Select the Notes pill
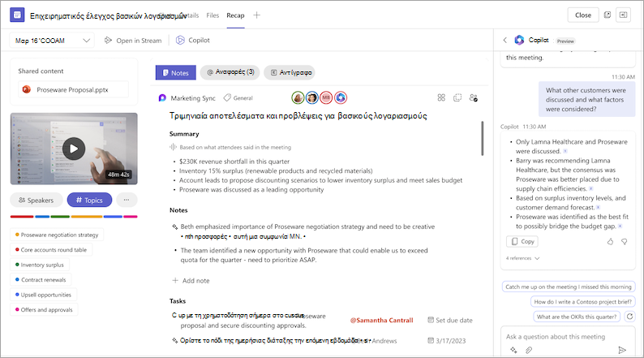The image size is (644, 358). pos(176,73)
